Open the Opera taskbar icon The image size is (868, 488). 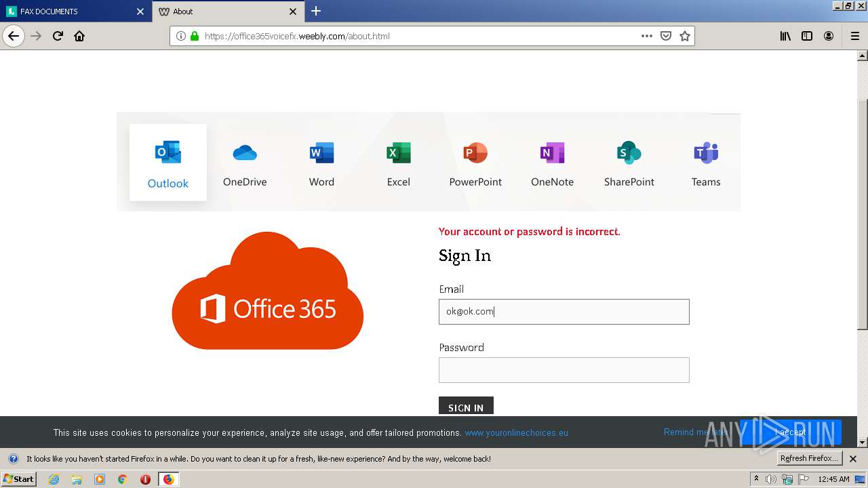145,479
